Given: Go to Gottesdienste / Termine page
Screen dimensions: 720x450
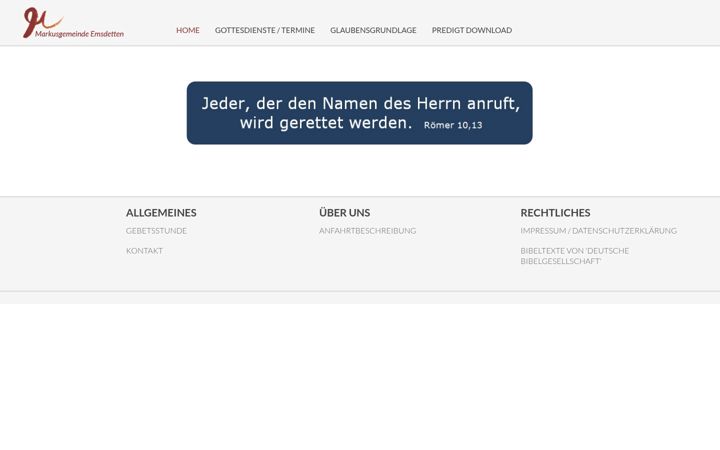Looking at the screenshot, I should [x=265, y=30].
